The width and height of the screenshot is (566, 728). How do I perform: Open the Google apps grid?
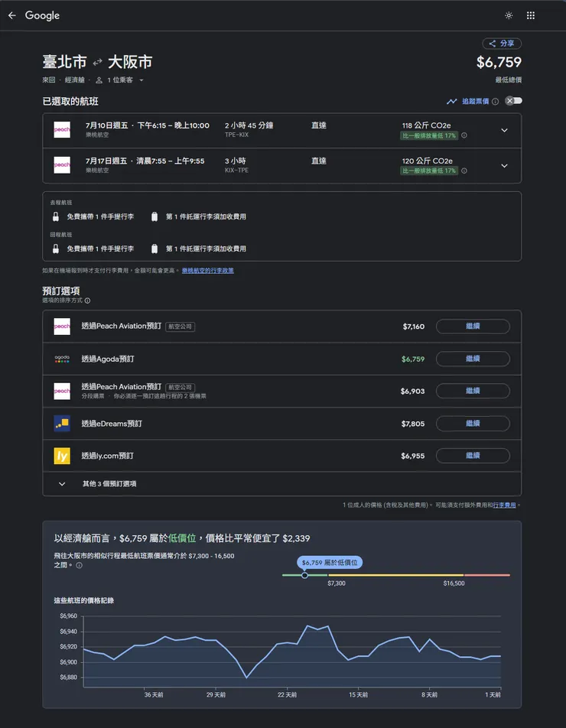coord(531,15)
